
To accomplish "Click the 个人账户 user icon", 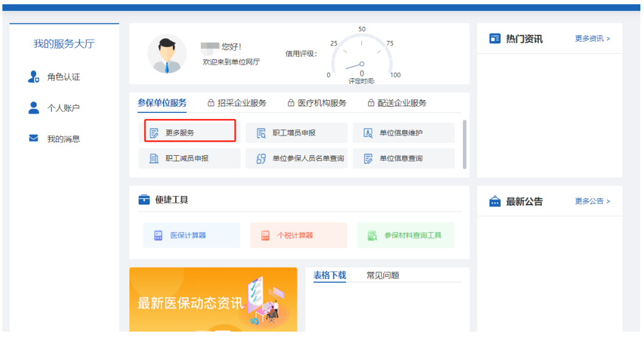I will pyautogui.click(x=34, y=108).
